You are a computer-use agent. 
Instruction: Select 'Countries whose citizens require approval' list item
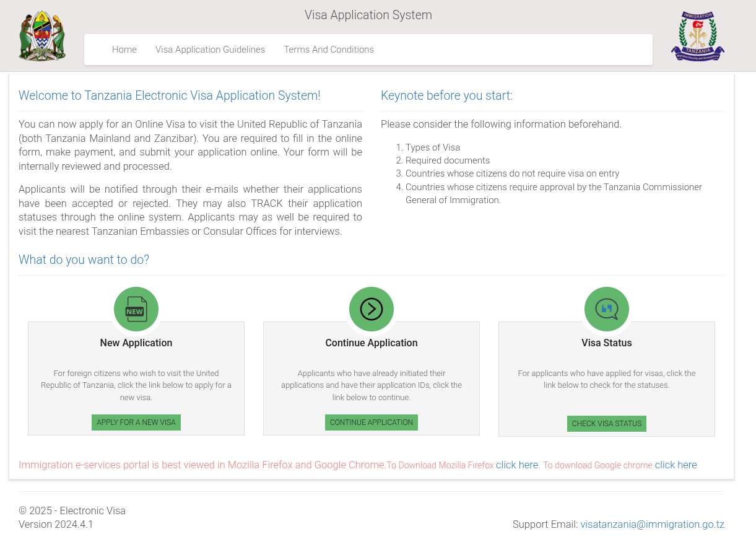click(554, 193)
